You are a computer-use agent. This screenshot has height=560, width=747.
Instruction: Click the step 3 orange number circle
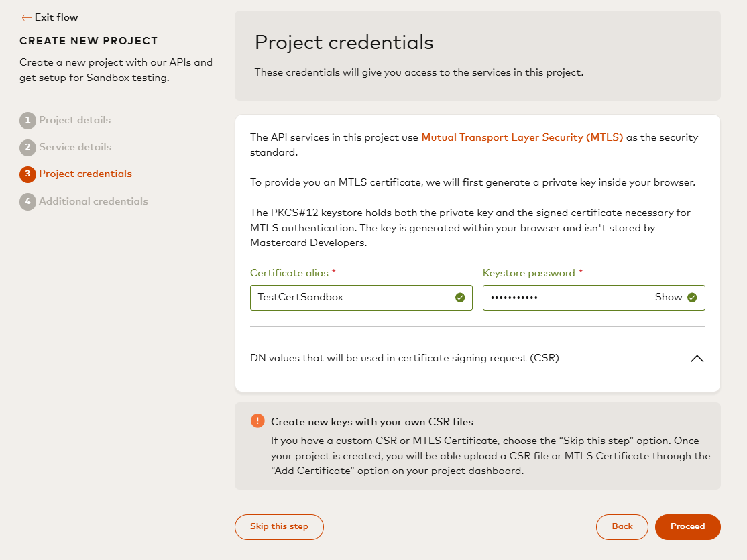[27, 174]
